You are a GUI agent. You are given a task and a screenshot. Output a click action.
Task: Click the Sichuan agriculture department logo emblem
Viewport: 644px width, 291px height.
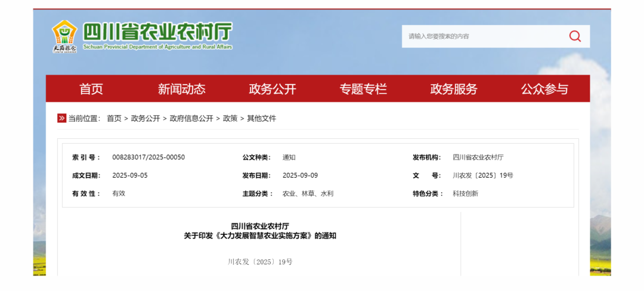[64, 36]
